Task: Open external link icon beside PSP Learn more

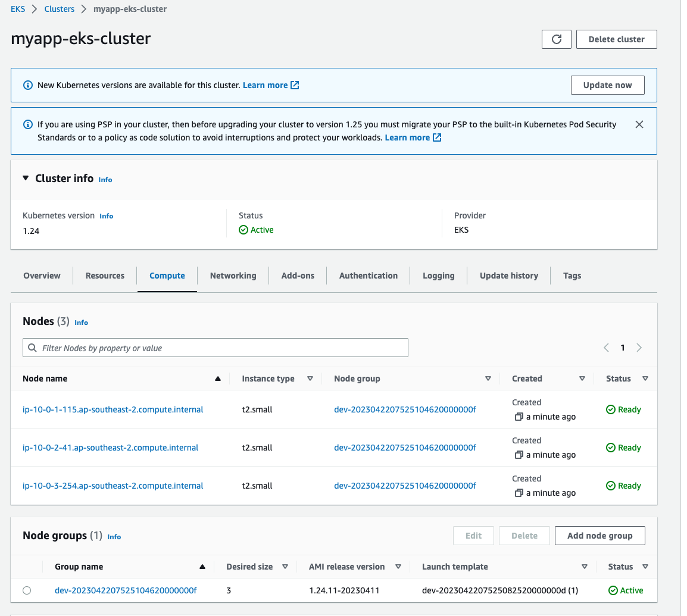Action: point(437,137)
